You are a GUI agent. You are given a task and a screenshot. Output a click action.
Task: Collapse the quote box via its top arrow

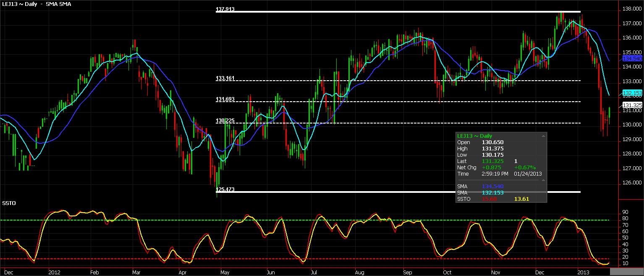[x=544, y=135]
